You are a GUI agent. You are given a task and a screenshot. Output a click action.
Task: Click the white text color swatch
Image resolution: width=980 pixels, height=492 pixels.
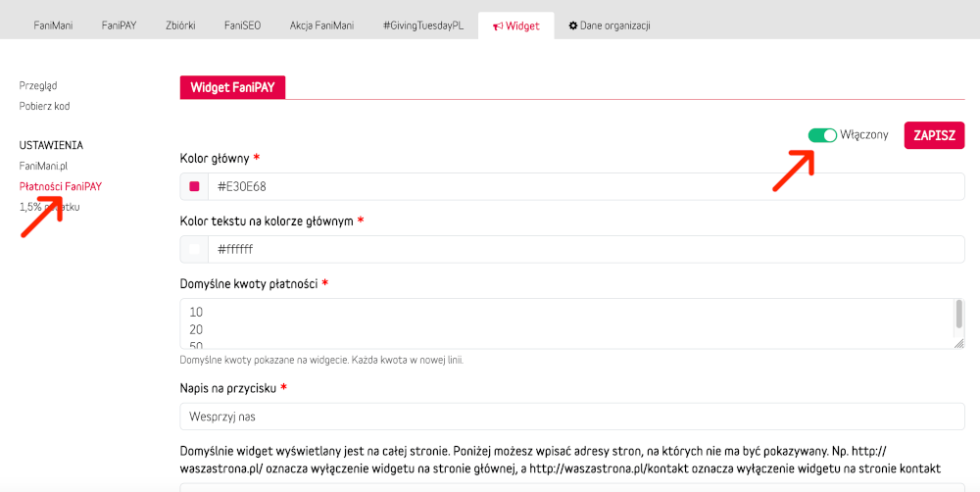click(194, 250)
